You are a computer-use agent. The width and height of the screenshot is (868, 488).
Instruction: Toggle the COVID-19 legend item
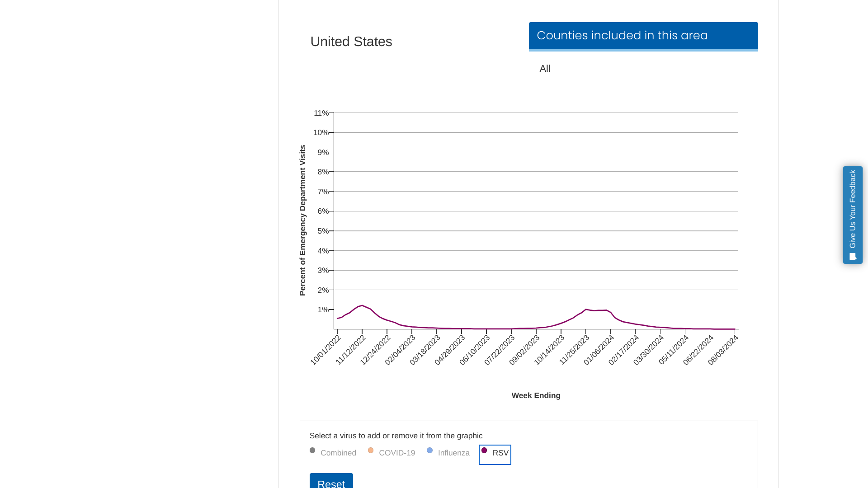coord(396,453)
